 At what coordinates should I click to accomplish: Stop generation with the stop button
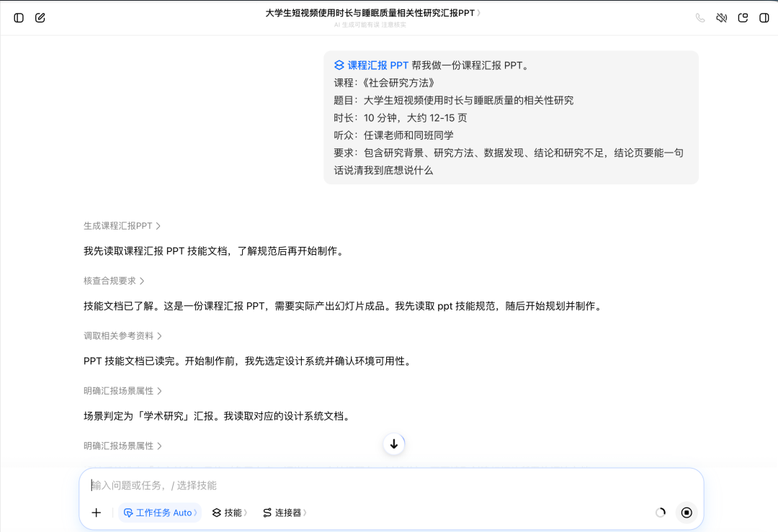tap(687, 513)
